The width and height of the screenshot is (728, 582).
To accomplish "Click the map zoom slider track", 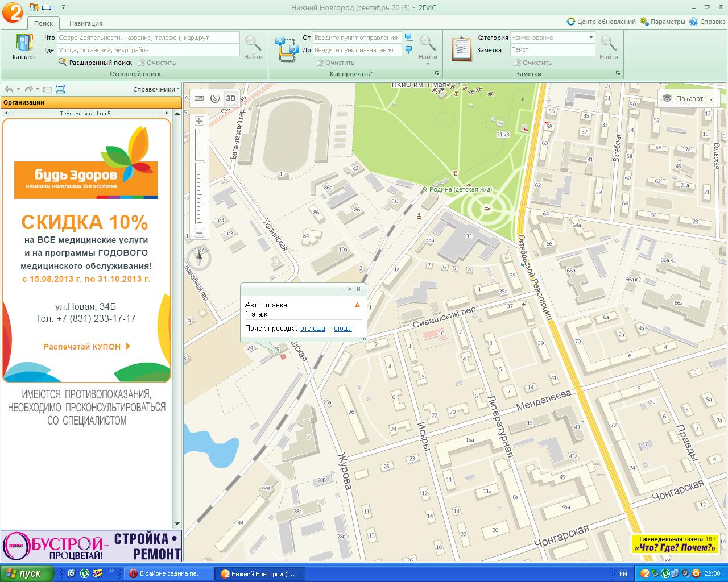I will [199, 176].
